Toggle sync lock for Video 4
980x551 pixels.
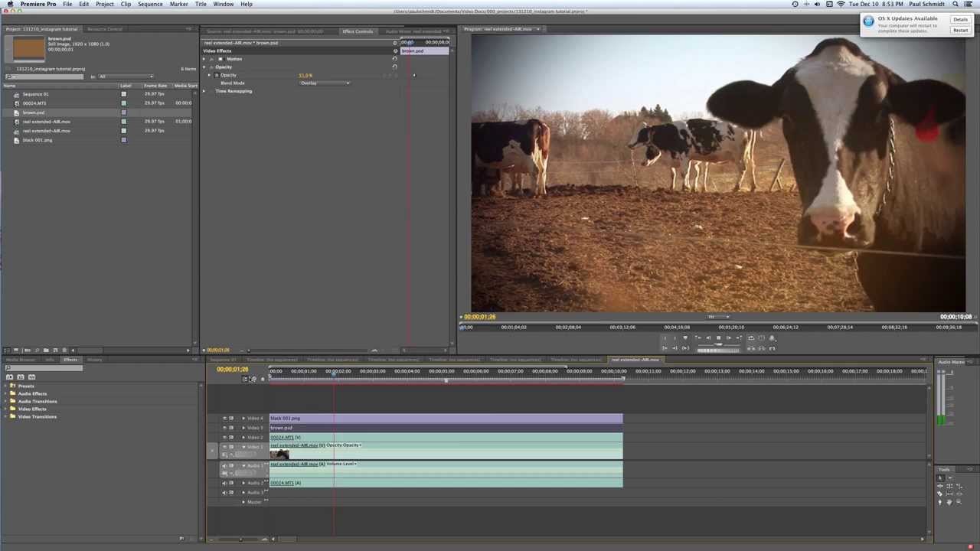231,418
